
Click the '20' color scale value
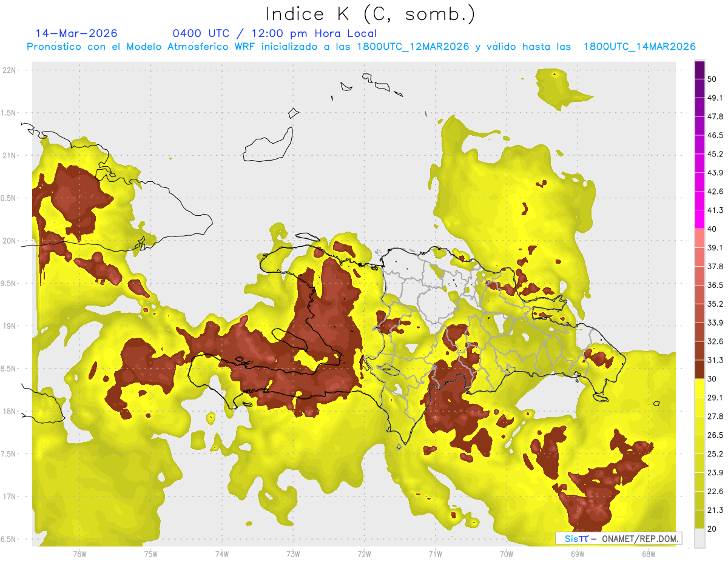pos(712,529)
